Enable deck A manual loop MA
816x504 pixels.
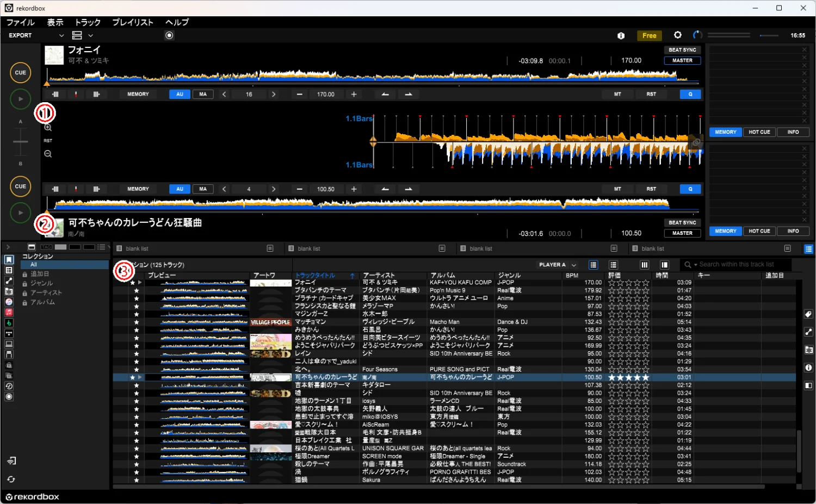click(203, 94)
